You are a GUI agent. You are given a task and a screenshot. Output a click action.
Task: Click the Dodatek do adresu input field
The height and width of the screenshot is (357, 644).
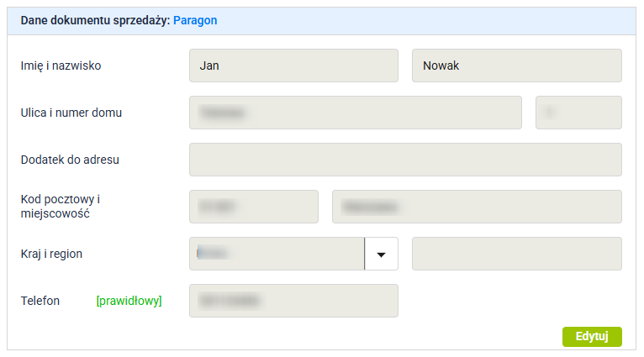(x=405, y=160)
